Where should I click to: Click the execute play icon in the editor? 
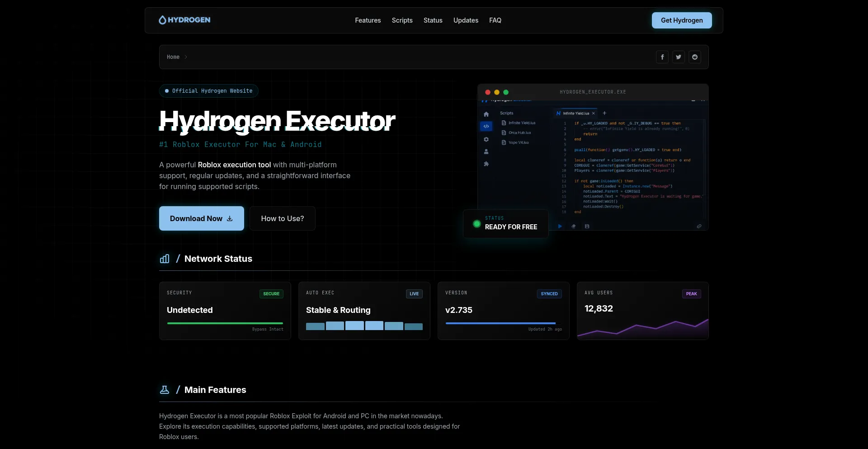(560, 226)
